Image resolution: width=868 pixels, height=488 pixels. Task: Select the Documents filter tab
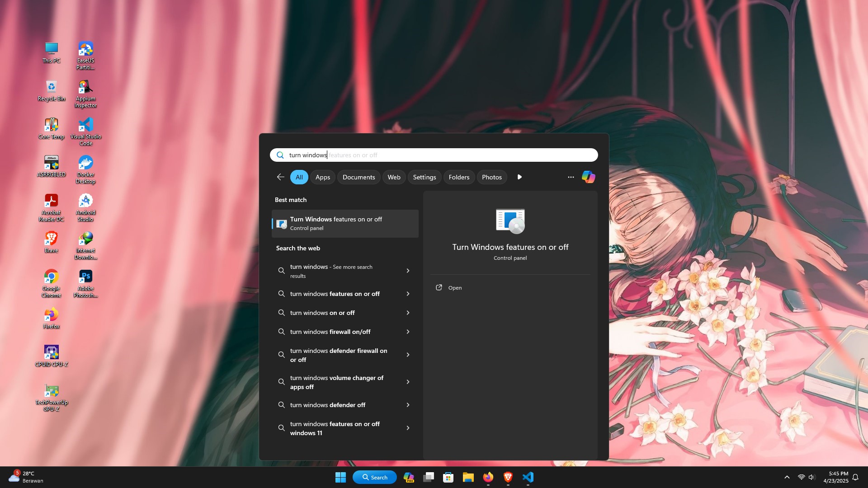coord(359,177)
